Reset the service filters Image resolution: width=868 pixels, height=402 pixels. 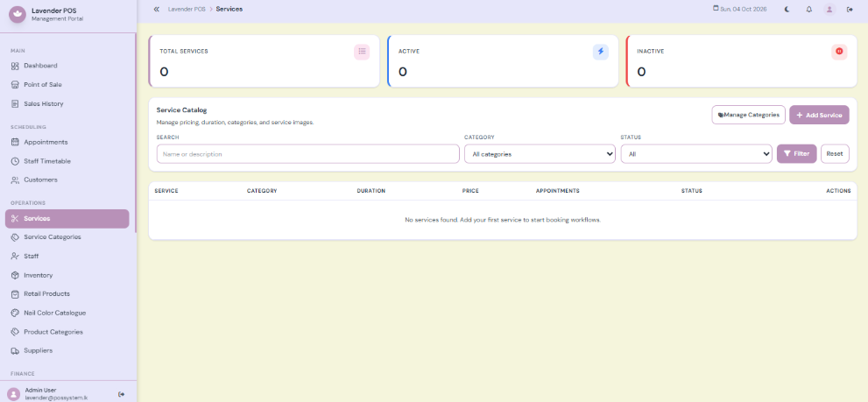point(835,154)
